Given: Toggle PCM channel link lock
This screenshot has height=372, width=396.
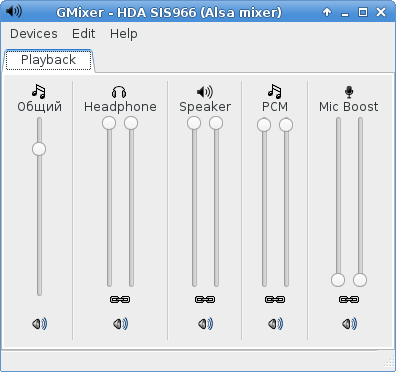Looking at the screenshot, I should point(275,299).
